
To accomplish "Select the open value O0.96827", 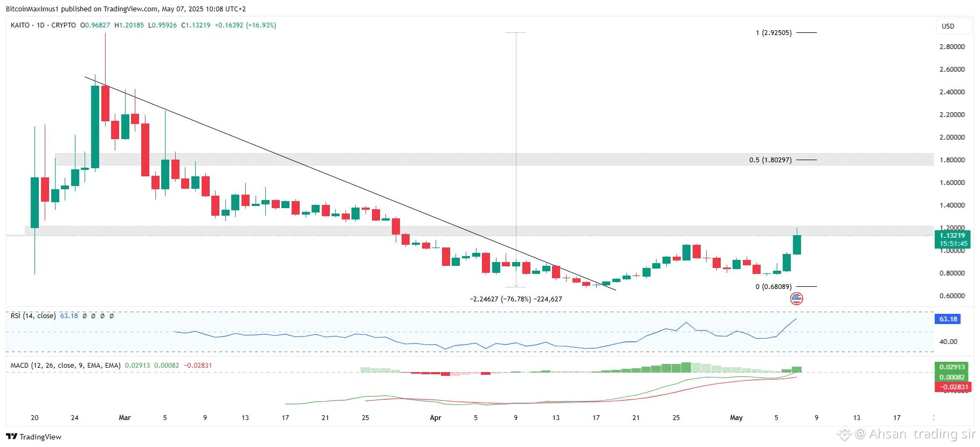I will coord(95,25).
